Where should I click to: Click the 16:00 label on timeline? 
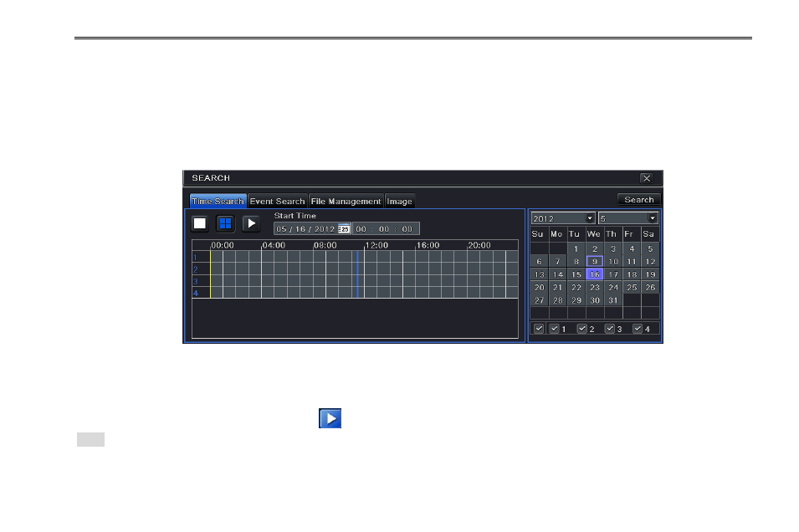click(428, 245)
